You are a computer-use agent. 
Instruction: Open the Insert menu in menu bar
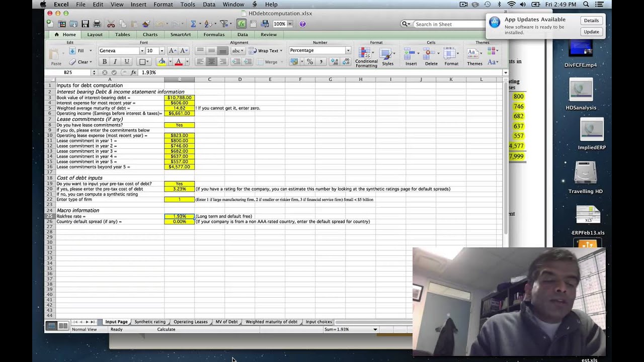point(138,4)
